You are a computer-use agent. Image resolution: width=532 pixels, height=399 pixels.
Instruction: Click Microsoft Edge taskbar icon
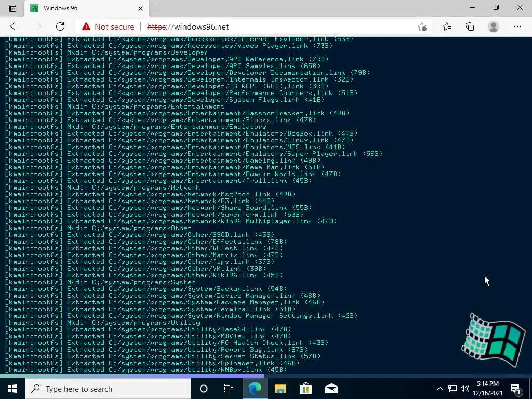(255, 389)
